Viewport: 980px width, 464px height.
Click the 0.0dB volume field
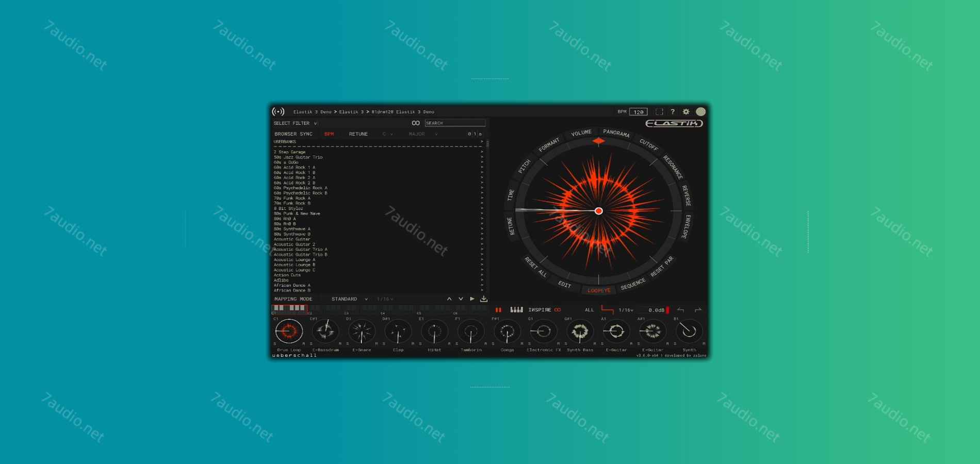656,310
